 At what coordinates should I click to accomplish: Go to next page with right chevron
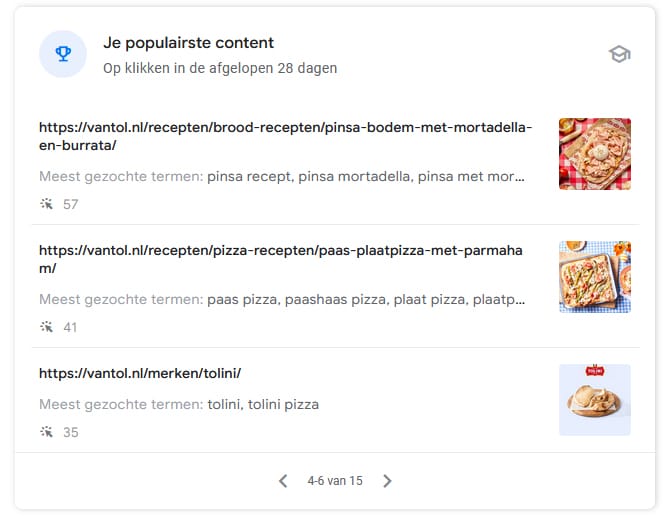tap(387, 481)
